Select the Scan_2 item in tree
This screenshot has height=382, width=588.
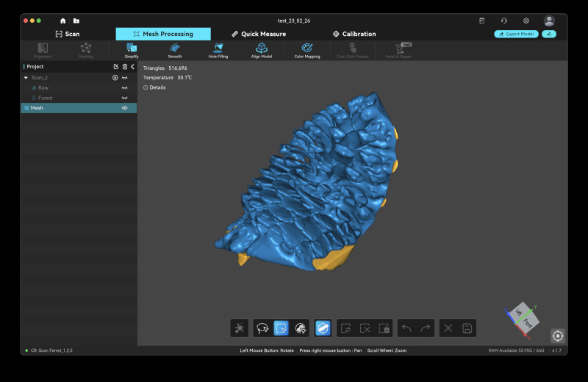[40, 78]
